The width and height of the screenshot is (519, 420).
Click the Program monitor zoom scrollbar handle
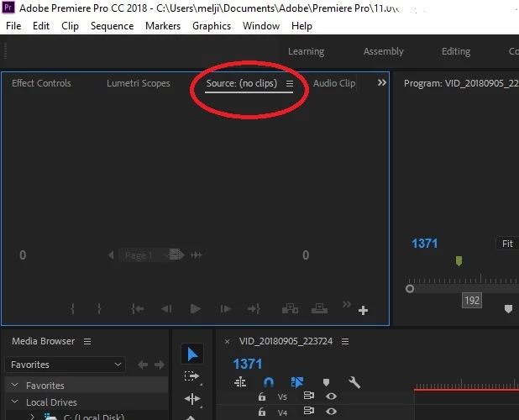410,289
